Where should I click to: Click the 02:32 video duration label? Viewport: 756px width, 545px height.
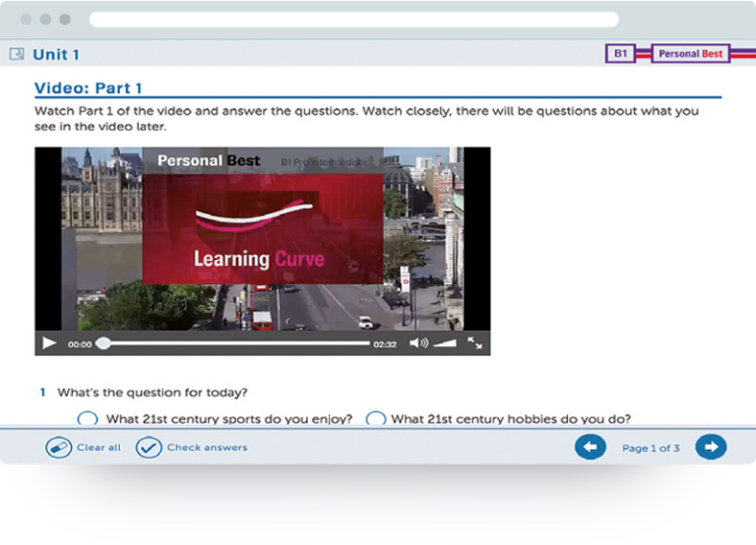(385, 344)
